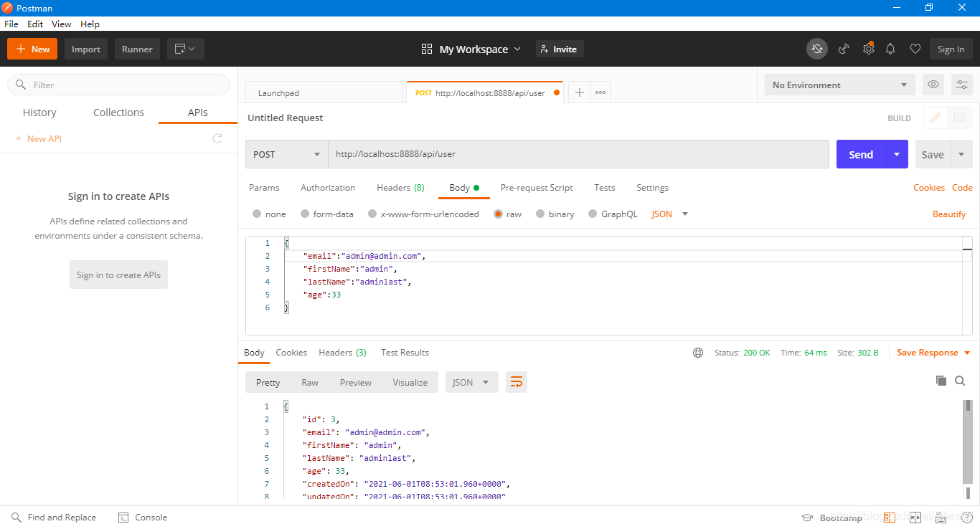Search within the response body
The width and height of the screenshot is (980, 529).
(960, 381)
